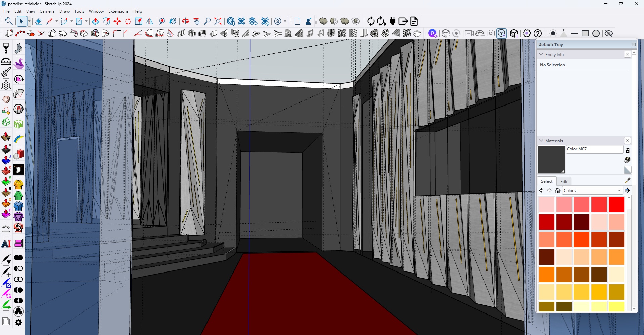Toggle the default material preview square
Image resolution: width=644 pixels, height=335 pixels.
coord(627,170)
